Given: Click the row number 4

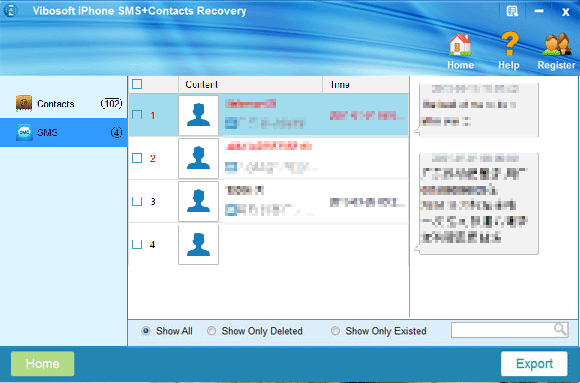Looking at the screenshot, I should coord(152,245).
